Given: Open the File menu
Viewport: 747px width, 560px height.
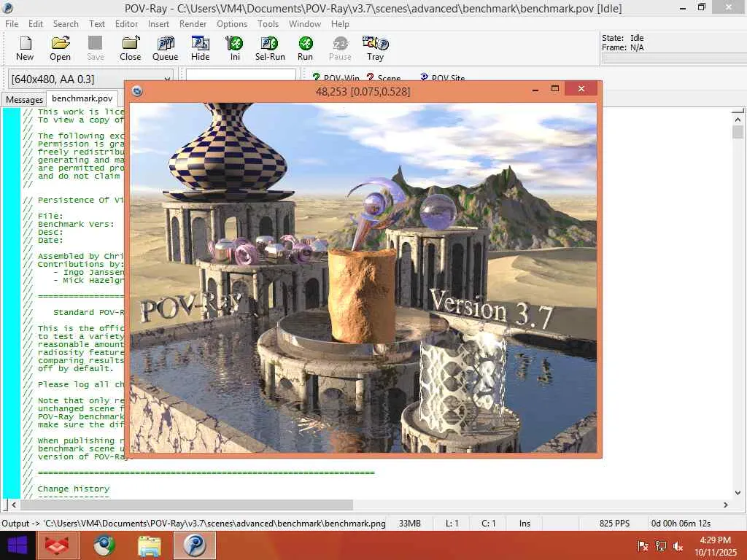Looking at the screenshot, I should point(12,24).
